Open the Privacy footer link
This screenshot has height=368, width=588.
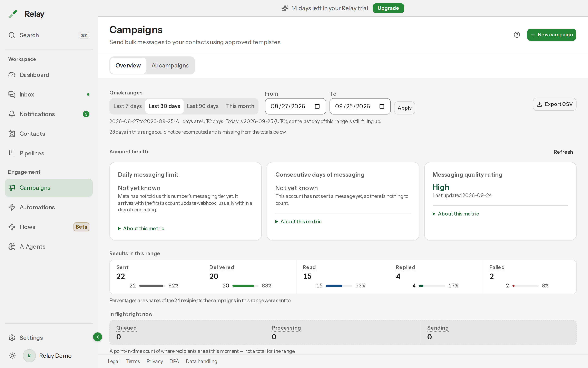(155, 361)
